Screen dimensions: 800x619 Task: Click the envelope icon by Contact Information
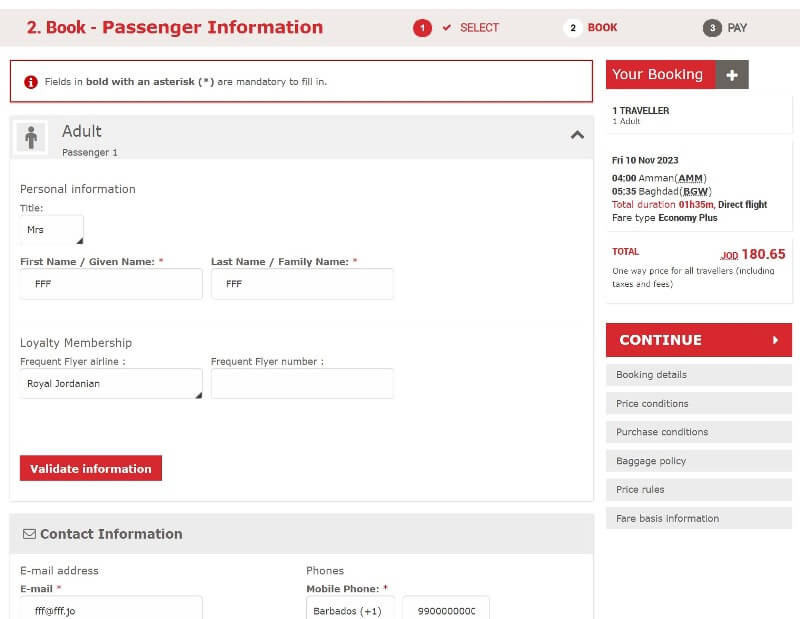coord(29,534)
